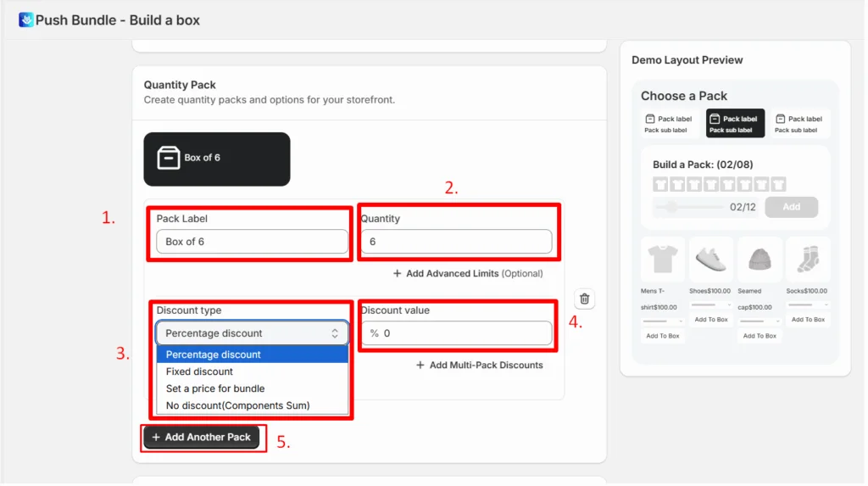Open variant dropdown under Shoes product
868x486 pixels.
click(711, 304)
